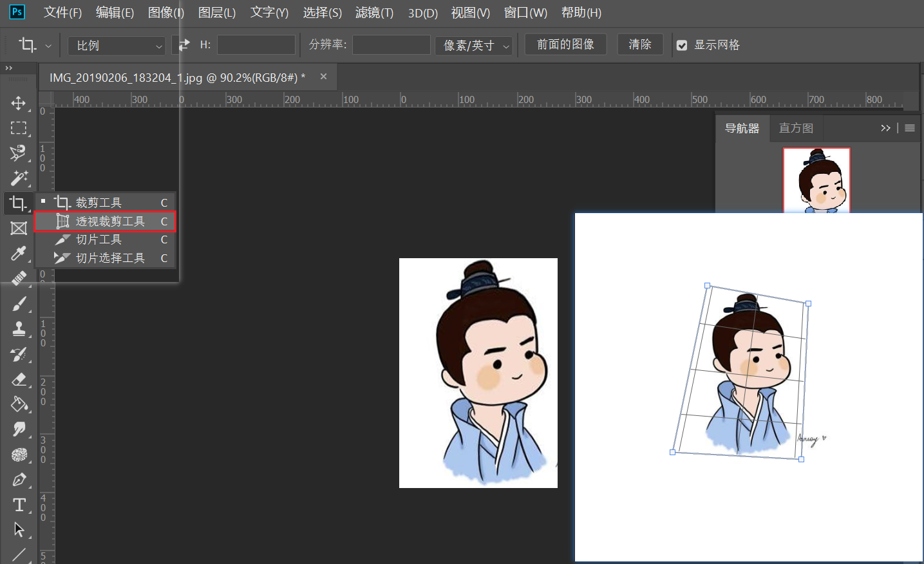Open the 比例 ratio dropdown
This screenshot has width=924, height=564.
pyautogui.click(x=117, y=46)
